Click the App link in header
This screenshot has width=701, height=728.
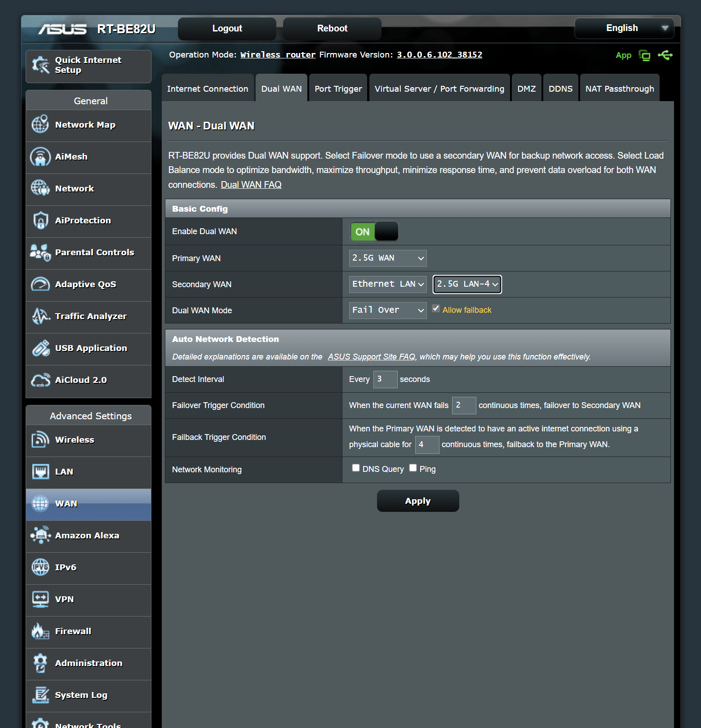tap(624, 55)
